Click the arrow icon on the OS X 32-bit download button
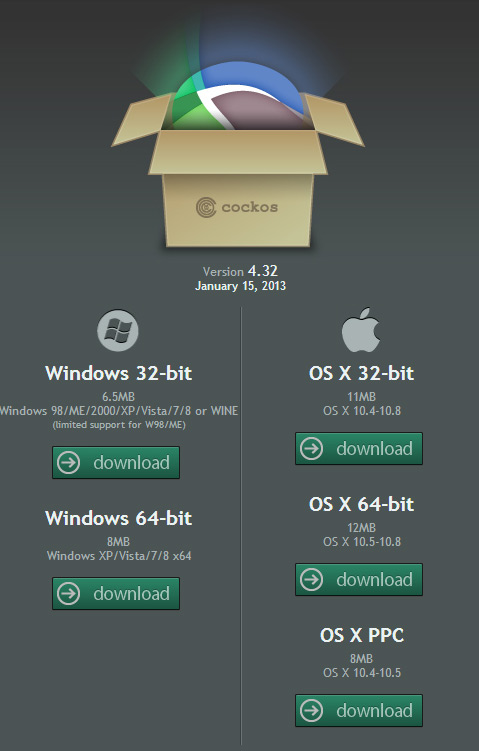 (311, 449)
